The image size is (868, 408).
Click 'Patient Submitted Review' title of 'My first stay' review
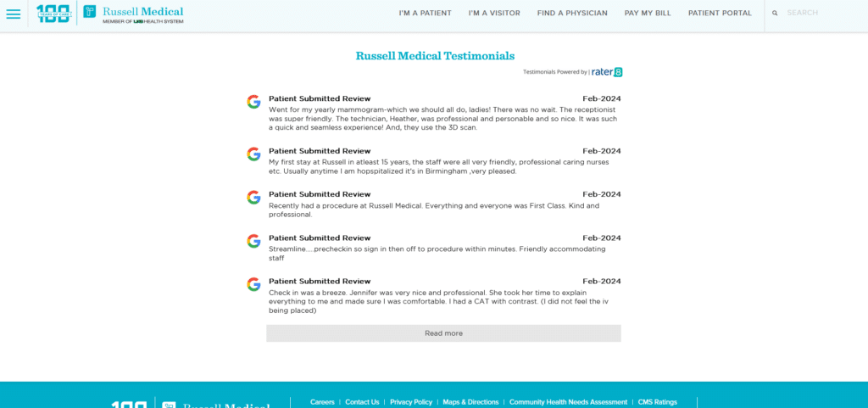tap(320, 151)
